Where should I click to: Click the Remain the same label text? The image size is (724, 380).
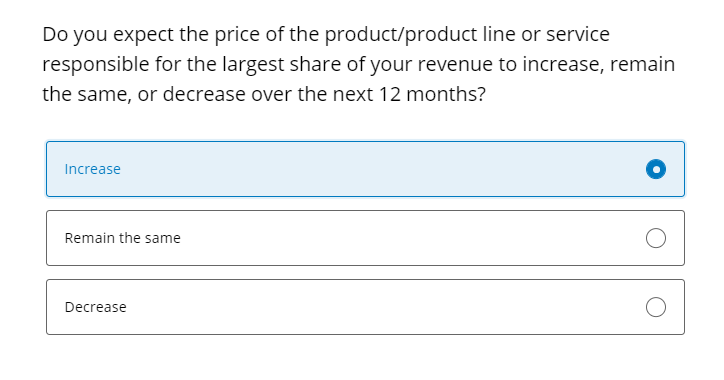coord(122,238)
